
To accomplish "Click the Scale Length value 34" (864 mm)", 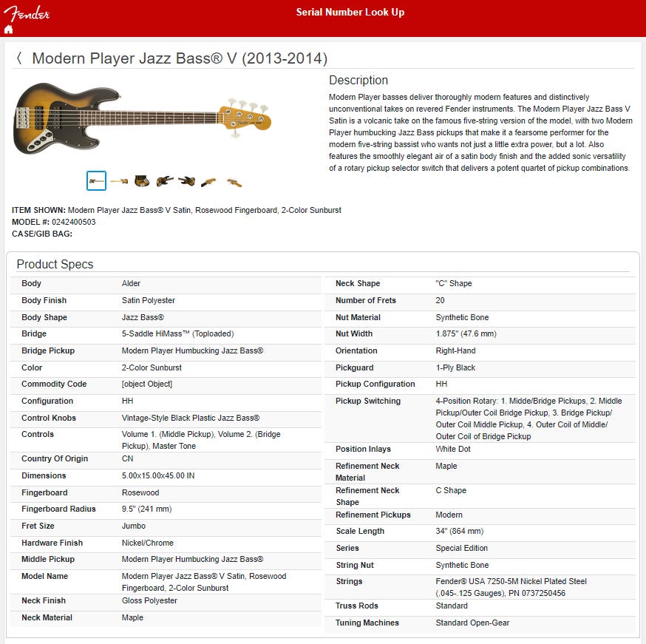I will pos(459,531).
